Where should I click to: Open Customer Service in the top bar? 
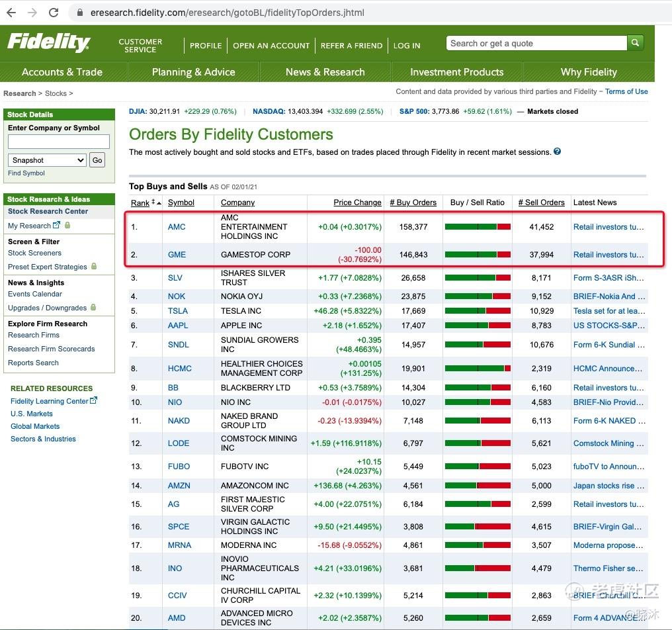(141, 46)
